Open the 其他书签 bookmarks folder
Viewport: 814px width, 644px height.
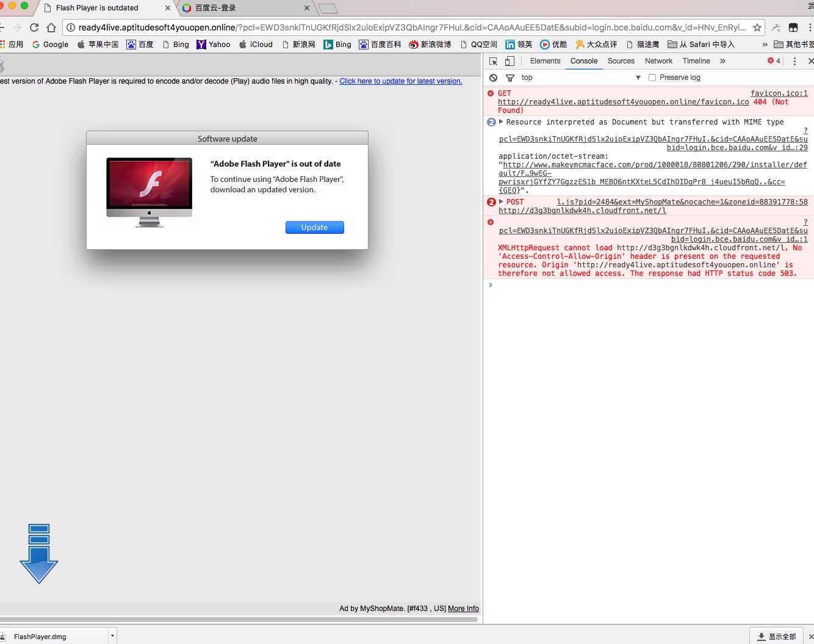point(794,45)
